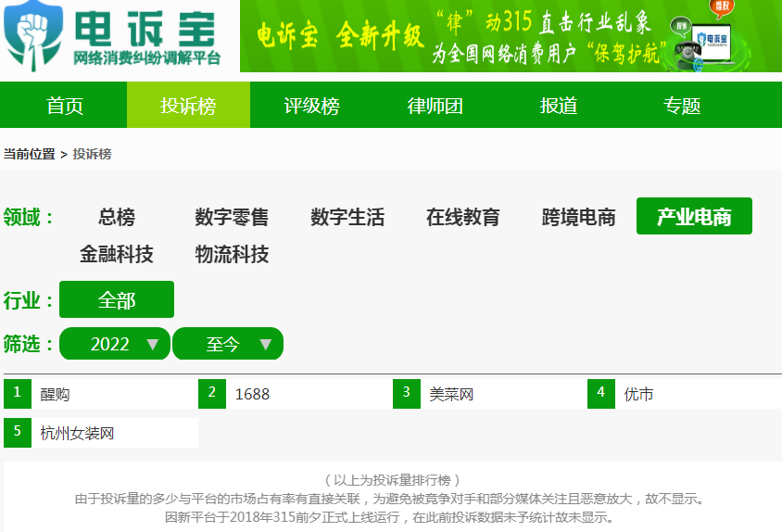Click the 电诉宝 shield logo
Screen dimensions: 782x532
33,36
